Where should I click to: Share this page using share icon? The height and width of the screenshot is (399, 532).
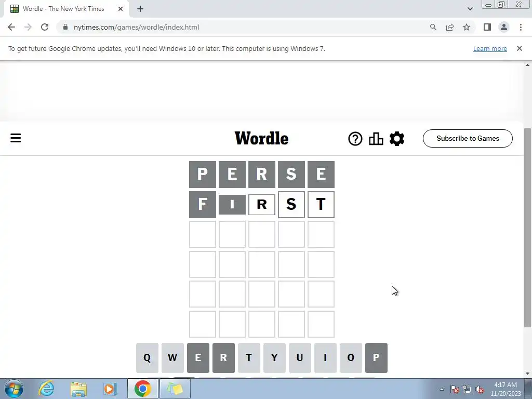[450, 27]
